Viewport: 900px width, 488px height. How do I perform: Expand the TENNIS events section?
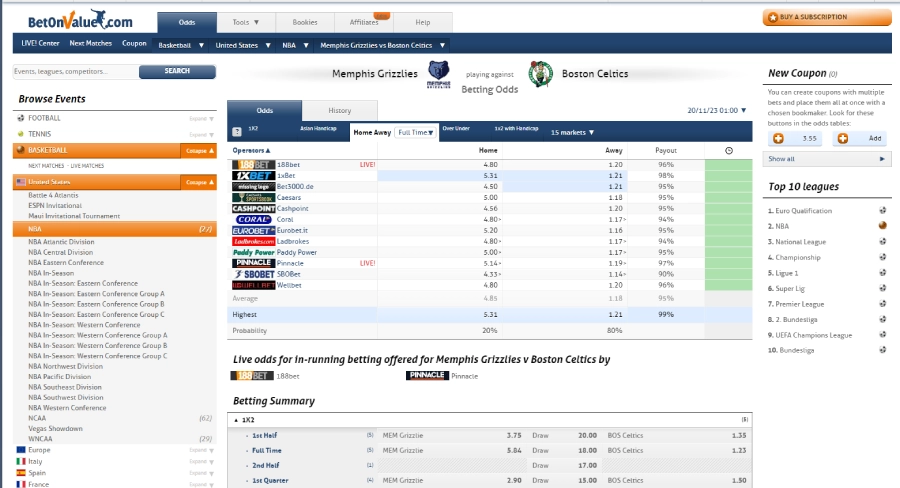pos(201,134)
